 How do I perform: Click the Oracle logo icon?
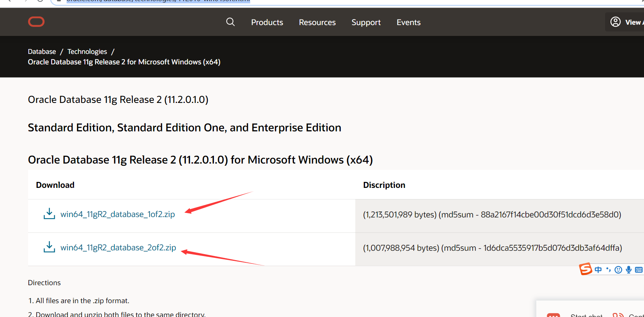[x=36, y=22]
